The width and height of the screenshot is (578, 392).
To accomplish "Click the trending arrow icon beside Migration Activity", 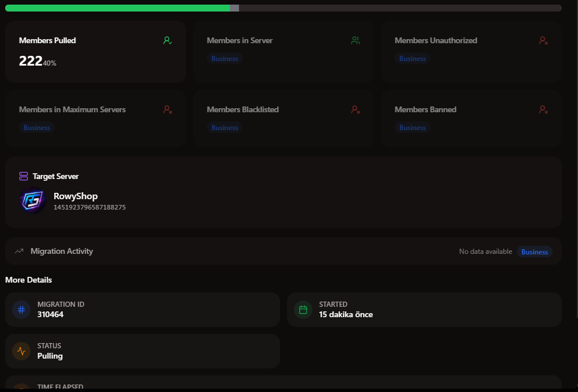I will [19, 251].
